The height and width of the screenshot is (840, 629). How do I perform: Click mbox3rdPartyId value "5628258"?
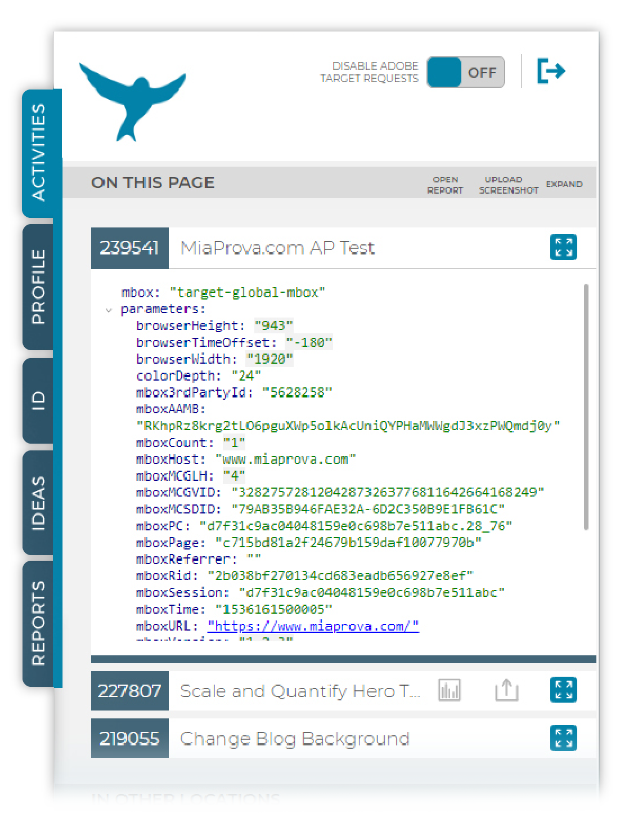click(297, 392)
